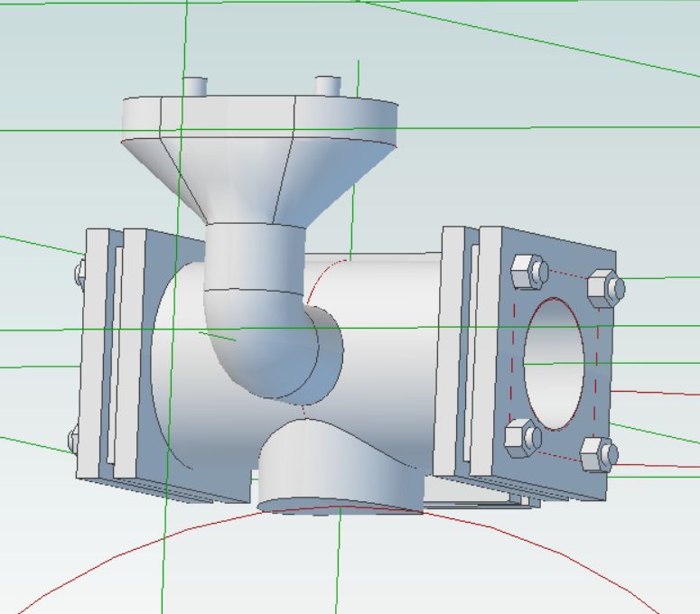Select the outermost left flange plate
This screenshot has height=614, width=700.
[x=94, y=352]
